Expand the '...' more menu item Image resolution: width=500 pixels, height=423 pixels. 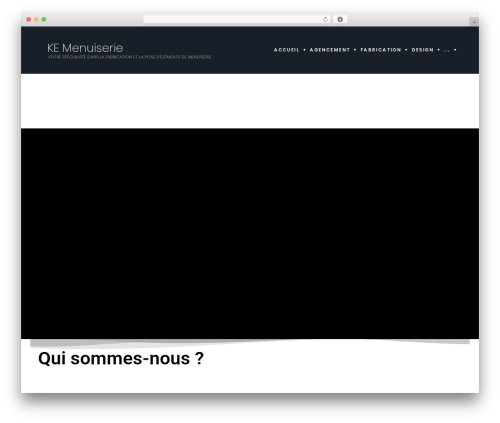coord(446,50)
